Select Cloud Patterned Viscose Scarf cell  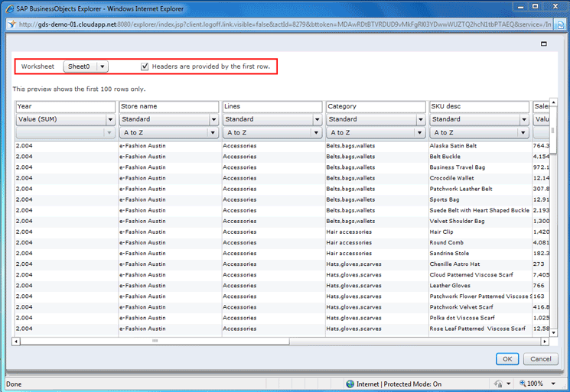471,275
